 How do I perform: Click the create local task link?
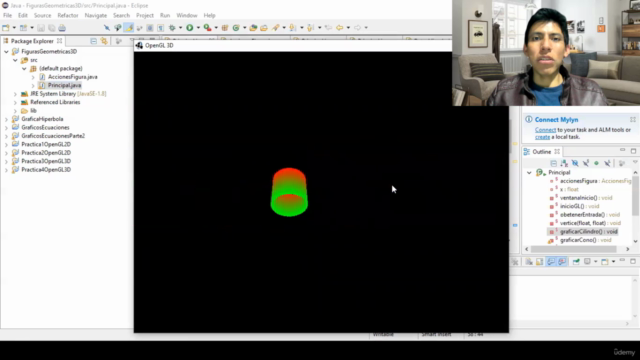(542, 137)
